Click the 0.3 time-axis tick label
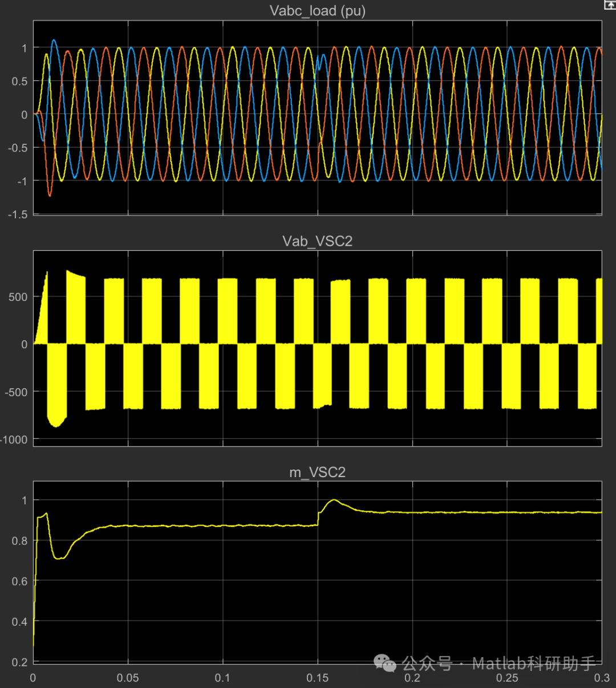 coord(602,678)
